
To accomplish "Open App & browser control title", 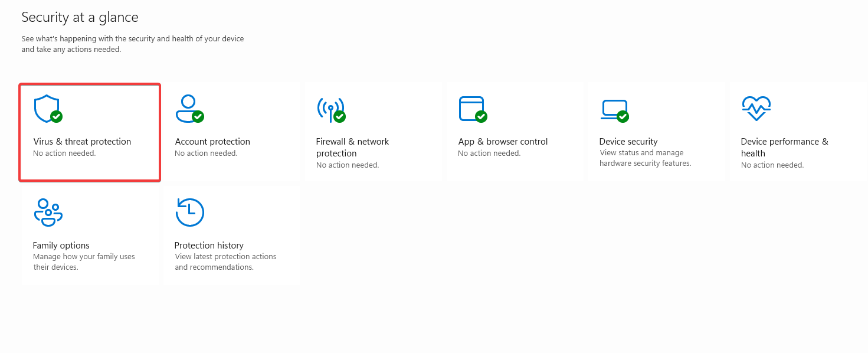I will point(503,142).
